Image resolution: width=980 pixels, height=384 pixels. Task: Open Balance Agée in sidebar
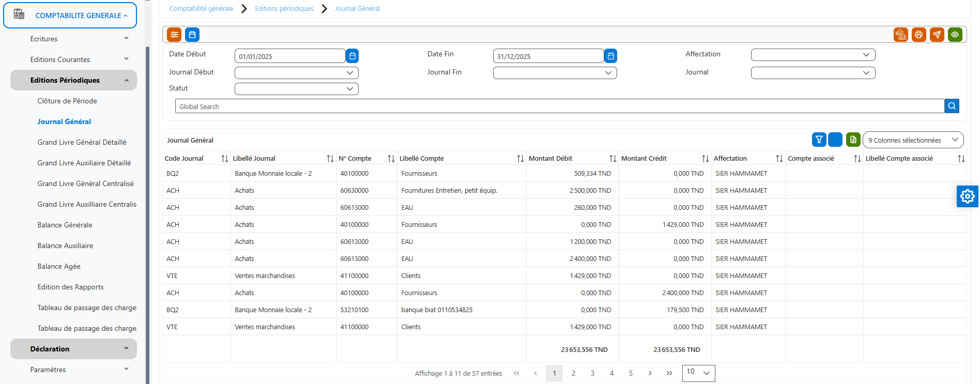pos(59,266)
